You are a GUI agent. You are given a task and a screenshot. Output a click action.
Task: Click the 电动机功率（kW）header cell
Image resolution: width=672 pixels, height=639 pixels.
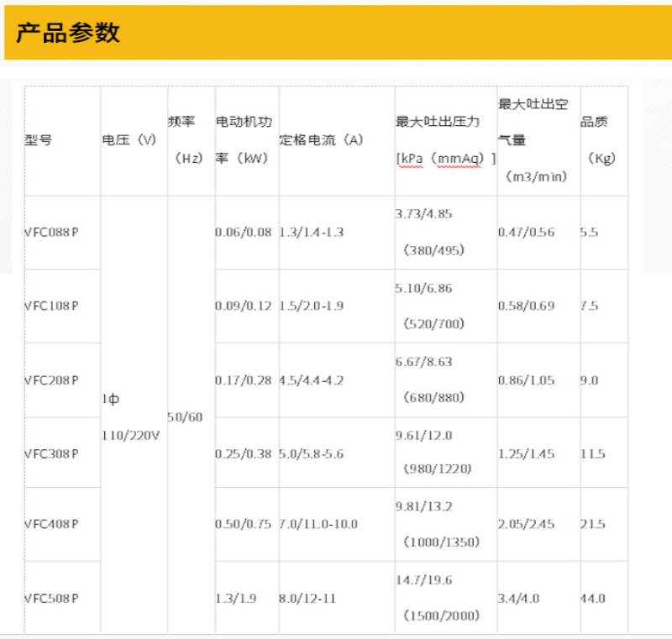[x=244, y=140]
